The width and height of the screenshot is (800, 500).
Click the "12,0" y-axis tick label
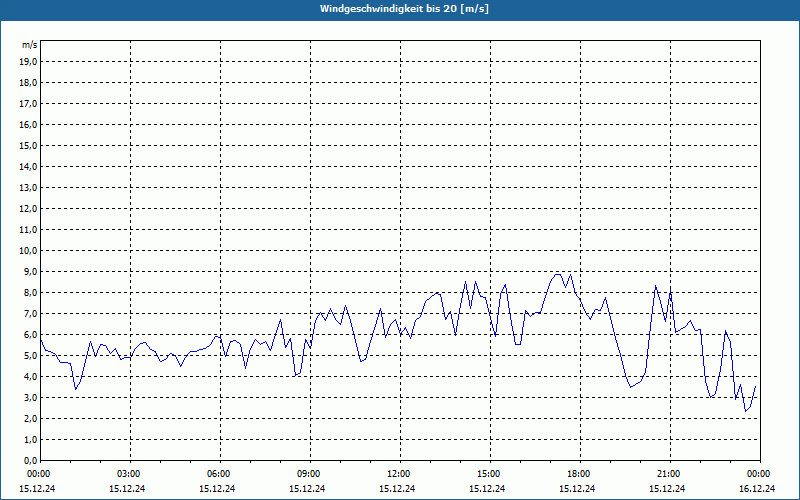[28, 209]
